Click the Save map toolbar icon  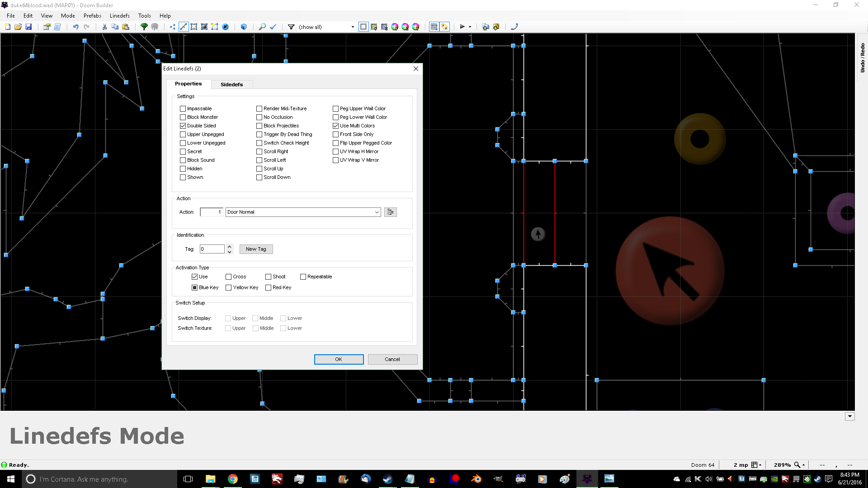point(28,27)
